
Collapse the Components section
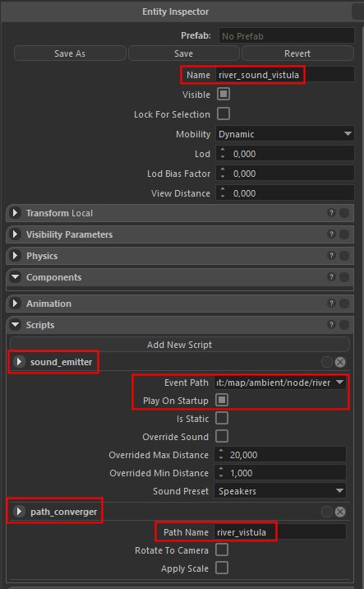click(15, 277)
